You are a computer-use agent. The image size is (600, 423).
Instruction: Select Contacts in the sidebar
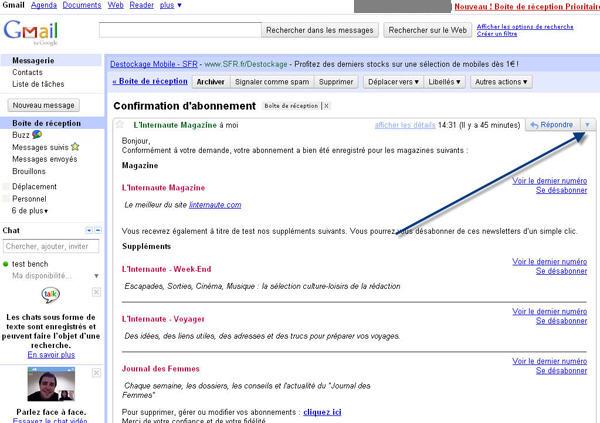pos(27,72)
